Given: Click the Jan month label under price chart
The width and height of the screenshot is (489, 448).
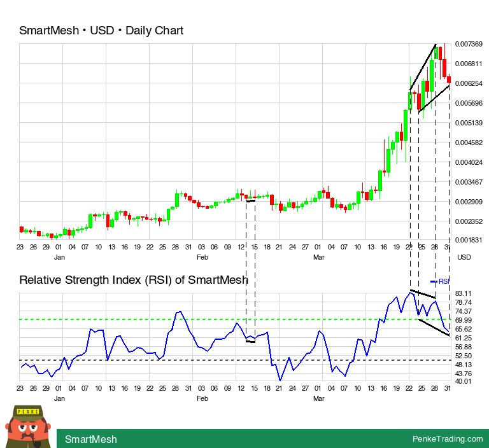Looking at the screenshot, I should pyautogui.click(x=59, y=257).
